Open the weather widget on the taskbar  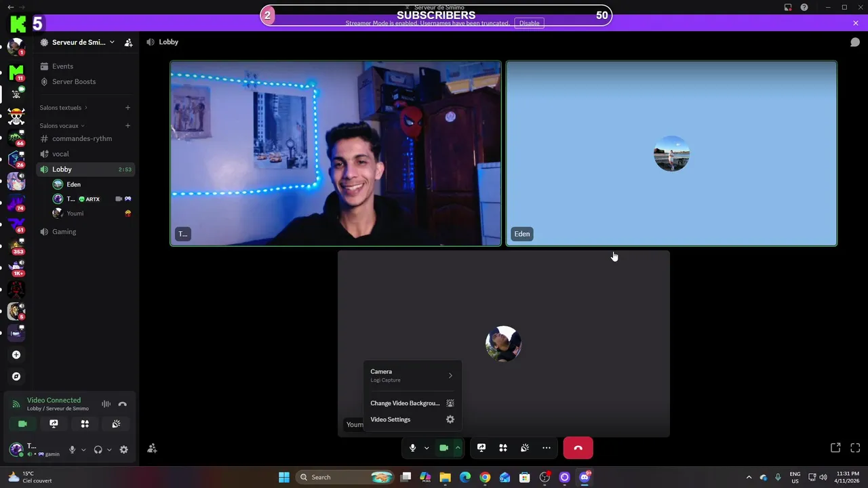(28, 477)
